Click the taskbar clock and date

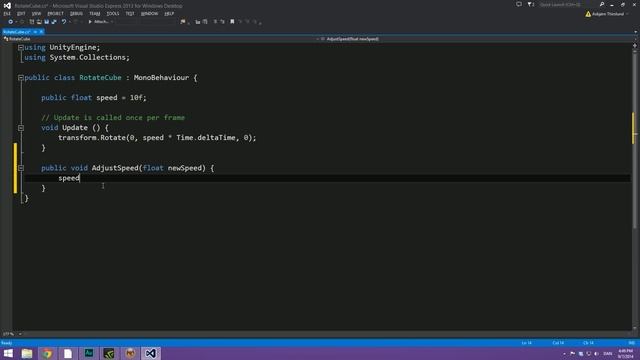coord(625,353)
